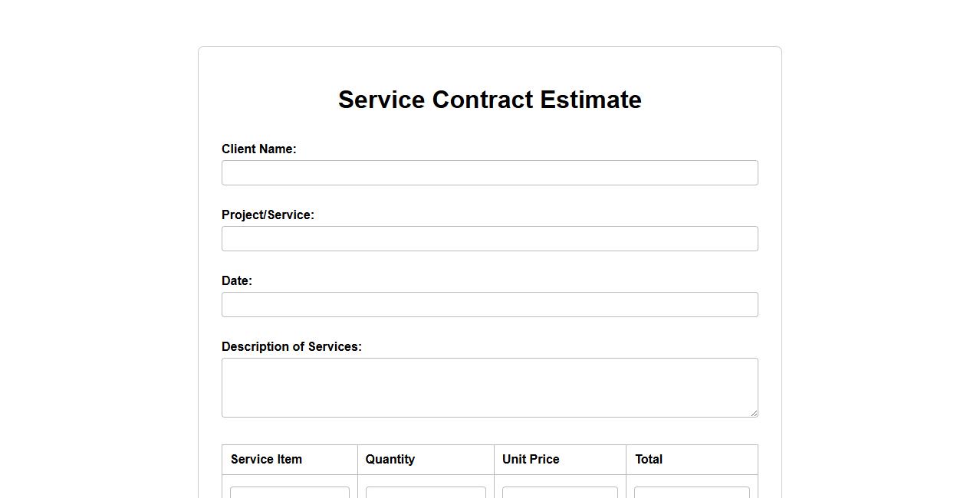Select the Unit Price column header
980x498 pixels.
coord(531,460)
